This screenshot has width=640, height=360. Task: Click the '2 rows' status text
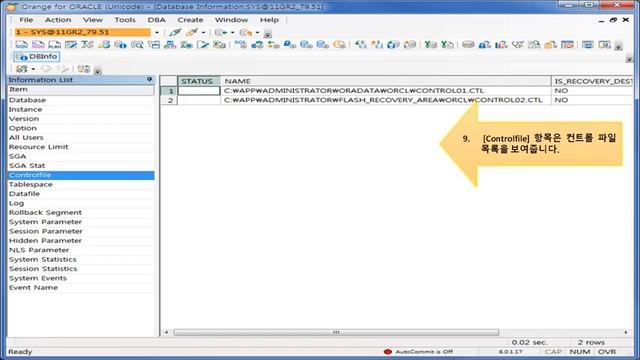click(x=591, y=342)
